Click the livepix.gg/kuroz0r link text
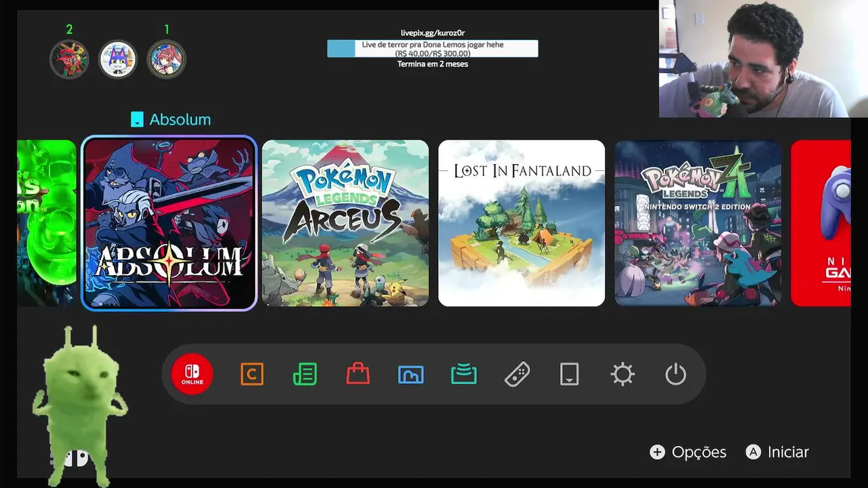The height and width of the screenshot is (488, 868). tap(433, 33)
